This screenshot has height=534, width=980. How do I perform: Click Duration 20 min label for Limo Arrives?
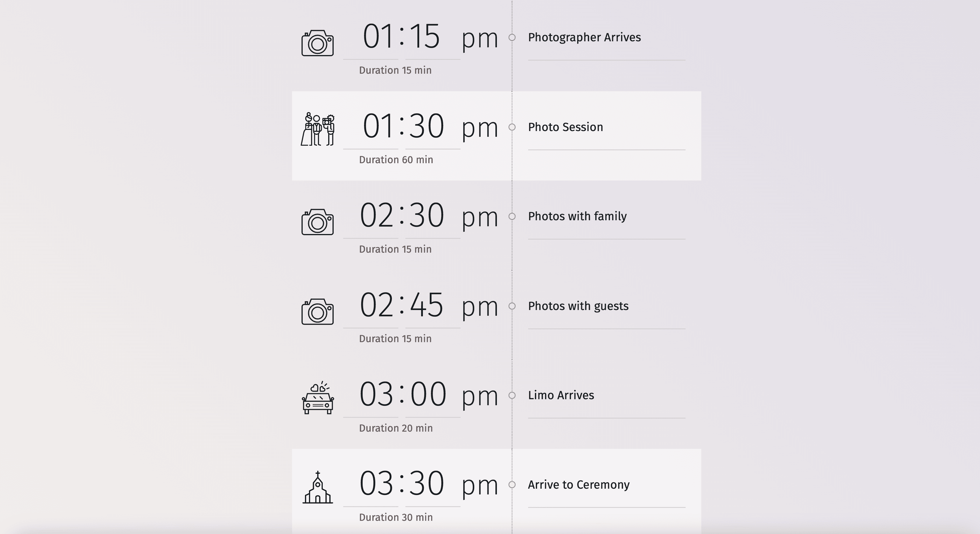click(395, 428)
